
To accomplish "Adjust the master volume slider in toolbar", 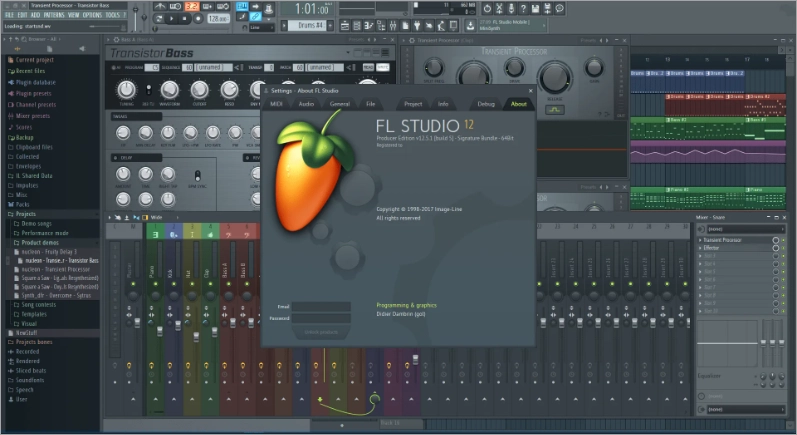I will click(x=136, y=17).
